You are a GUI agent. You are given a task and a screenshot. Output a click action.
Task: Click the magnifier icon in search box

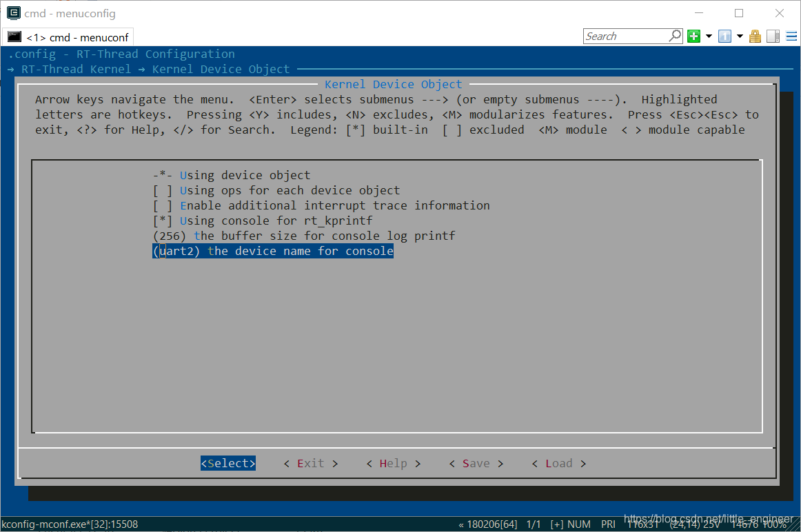[676, 36]
